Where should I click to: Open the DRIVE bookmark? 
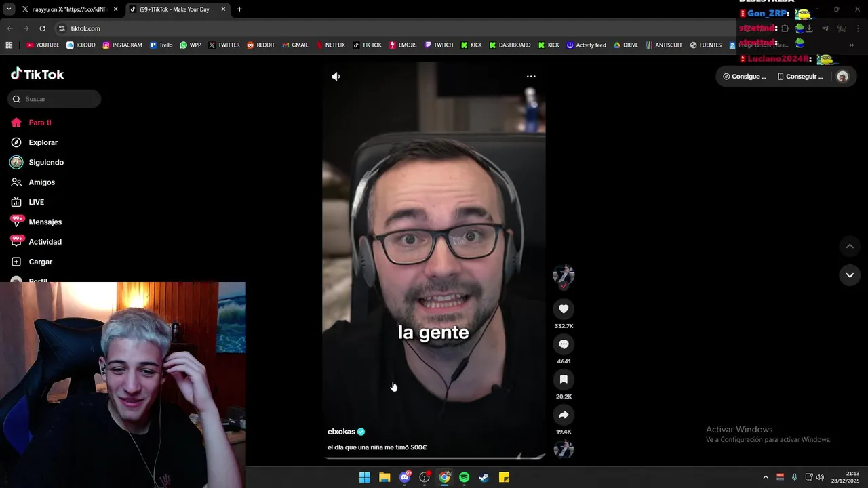(x=626, y=45)
